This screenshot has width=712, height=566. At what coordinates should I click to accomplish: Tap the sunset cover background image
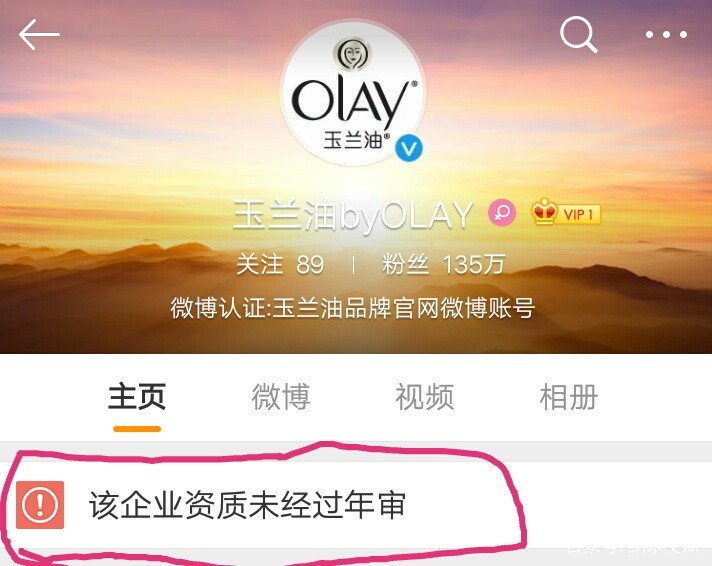pos(136,136)
